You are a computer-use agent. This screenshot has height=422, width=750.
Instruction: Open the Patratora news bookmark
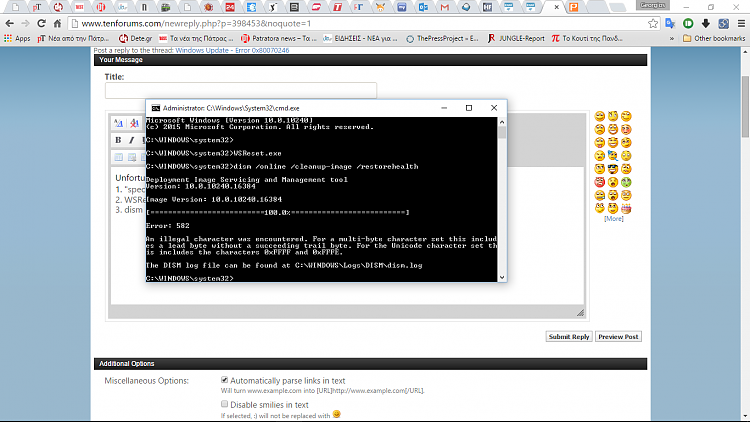tap(279, 38)
